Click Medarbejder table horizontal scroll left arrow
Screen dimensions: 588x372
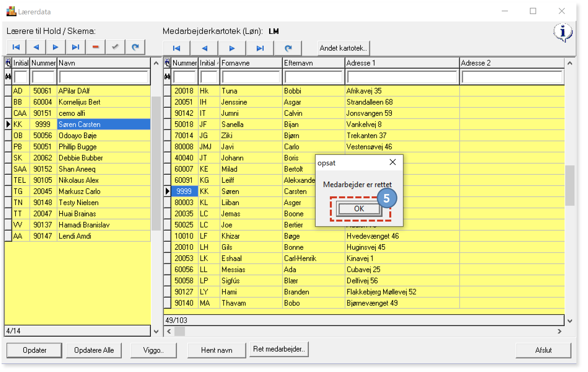[169, 331]
